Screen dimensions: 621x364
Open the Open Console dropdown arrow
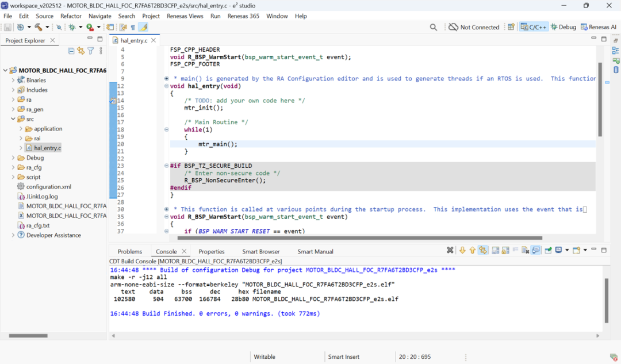(585, 250)
